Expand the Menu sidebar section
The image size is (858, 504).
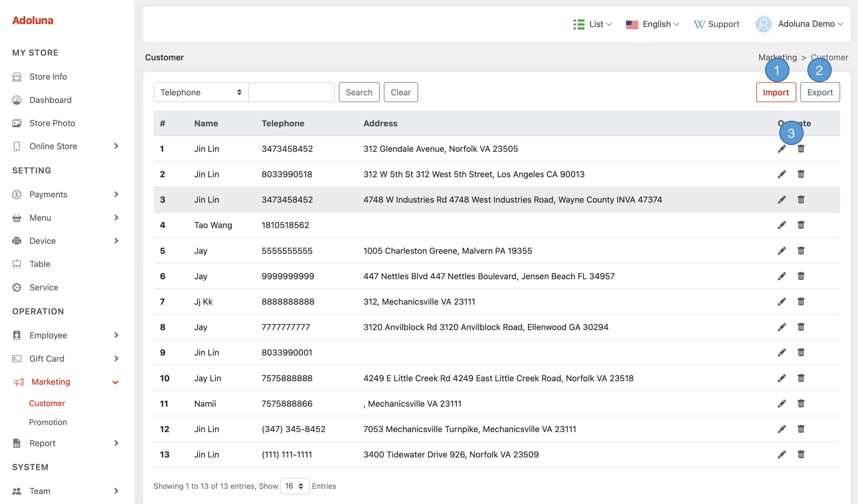click(116, 218)
